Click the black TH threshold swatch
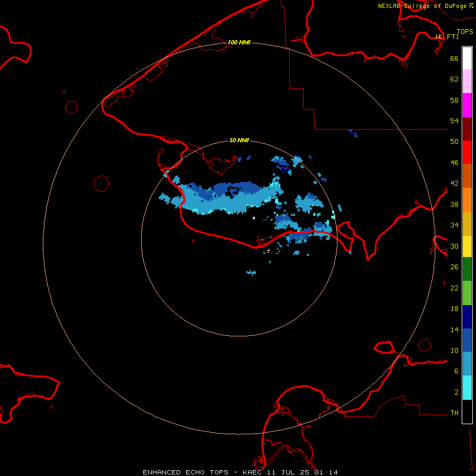The image size is (476, 476). click(467, 411)
